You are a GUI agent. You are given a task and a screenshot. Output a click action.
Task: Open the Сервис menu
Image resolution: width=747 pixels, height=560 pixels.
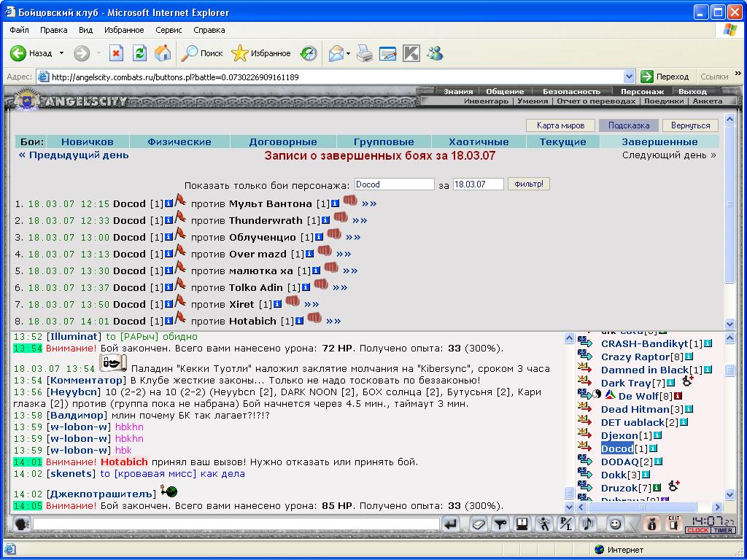tap(169, 30)
